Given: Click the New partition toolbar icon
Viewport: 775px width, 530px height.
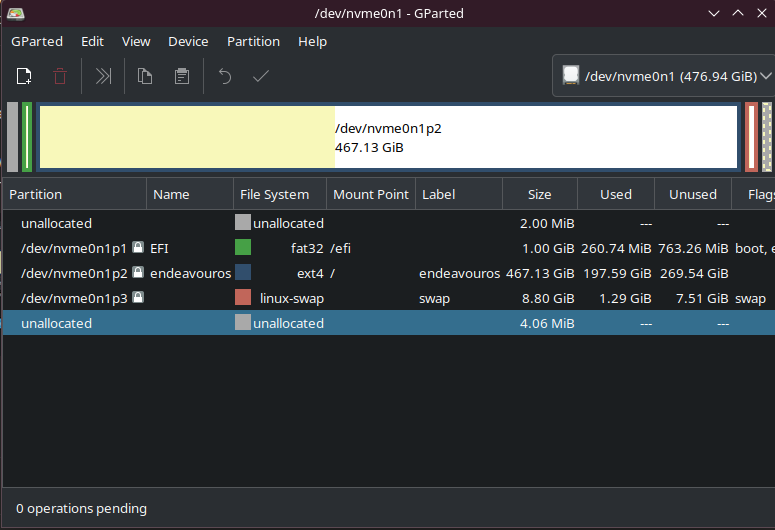Looking at the screenshot, I should (x=24, y=76).
